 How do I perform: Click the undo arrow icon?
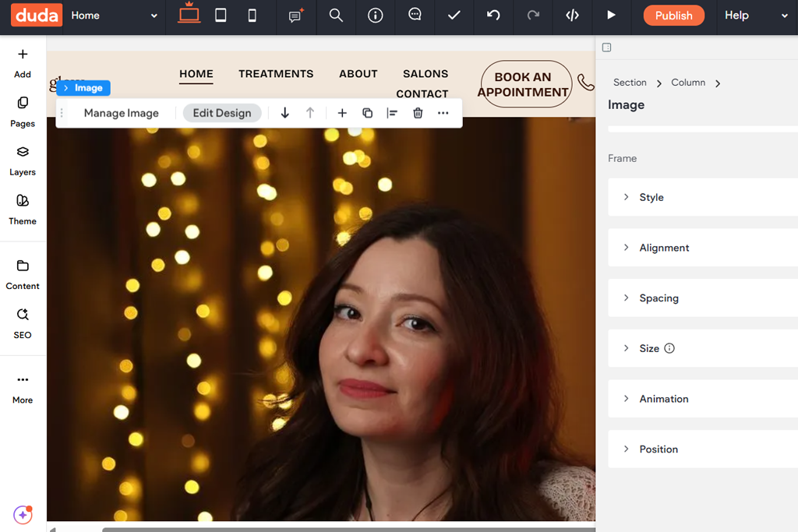493,16
